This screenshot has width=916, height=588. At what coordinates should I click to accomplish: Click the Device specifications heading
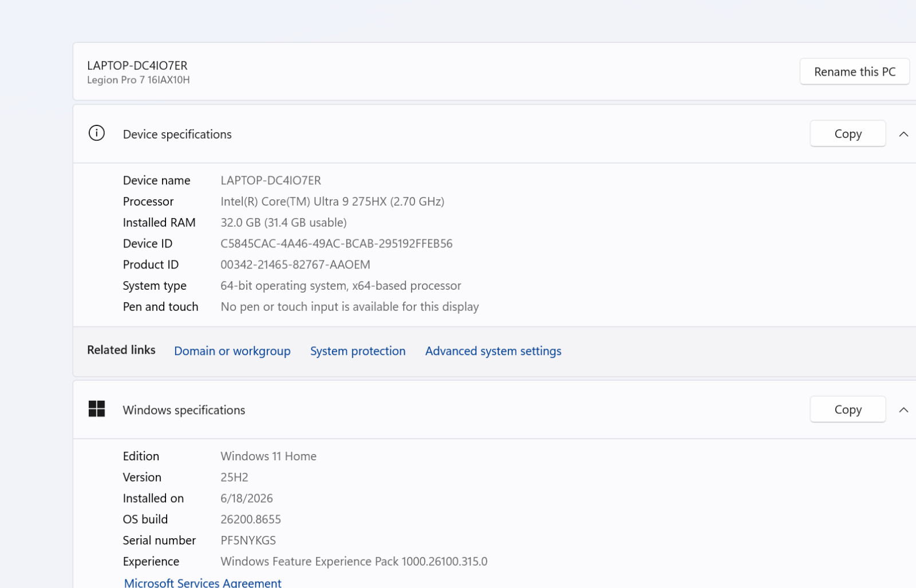pyautogui.click(x=177, y=134)
